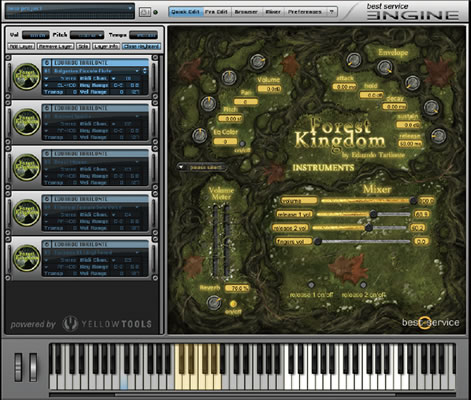This screenshot has height=400, width=471.
Task: Open the Mixer tab
Action: (273, 12)
